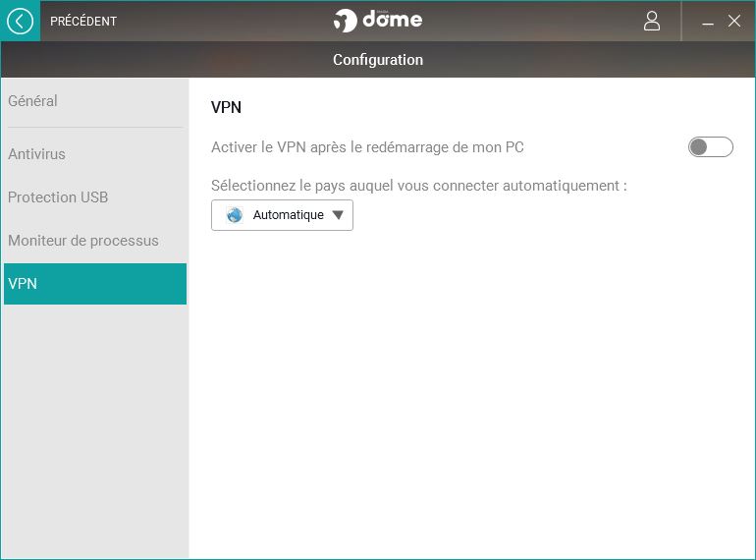Expand the country list via triangle arrow

(x=338, y=215)
